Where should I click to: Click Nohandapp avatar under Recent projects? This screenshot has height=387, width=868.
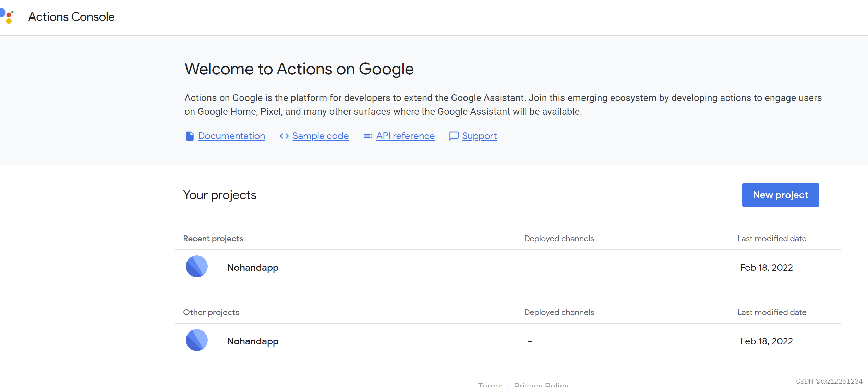click(x=197, y=266)
